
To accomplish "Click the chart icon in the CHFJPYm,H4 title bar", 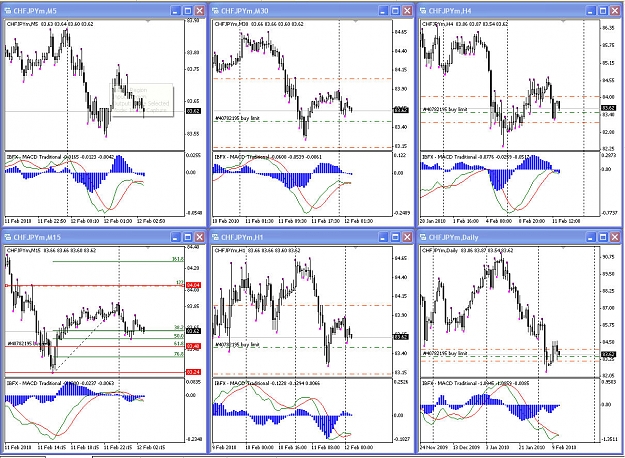I will coord(423,11).
